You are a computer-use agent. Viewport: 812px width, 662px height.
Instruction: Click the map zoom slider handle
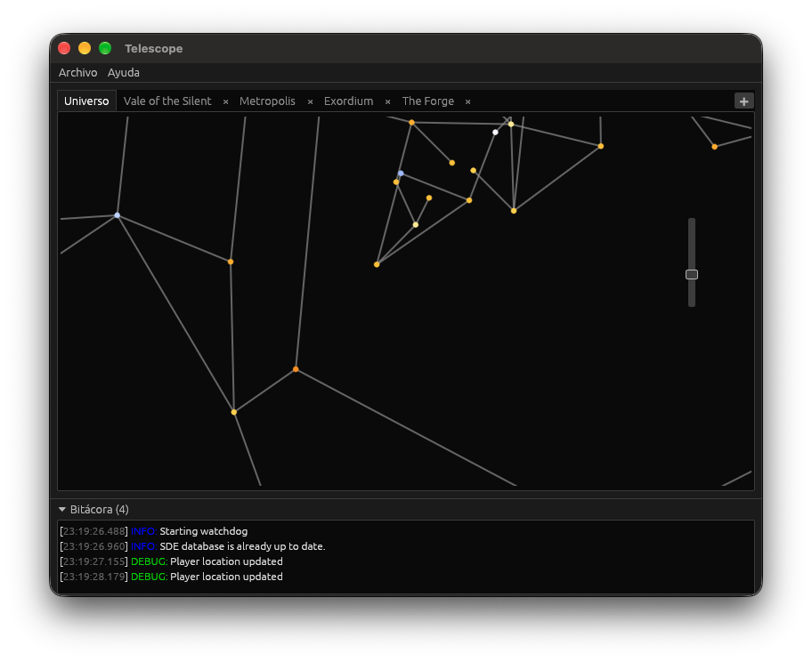[692, 274]
